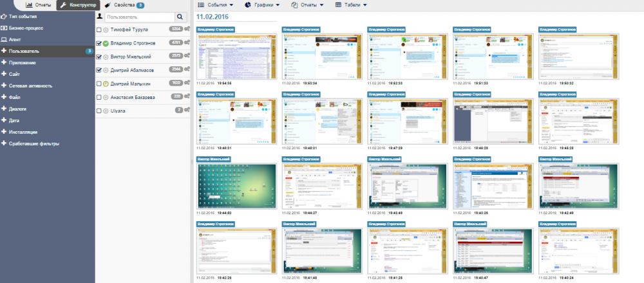The height and width of the screenshot is (283, 644).
Task: Expand the Приложение filter section
Action: pyautogui.click(x=47, y=63)
